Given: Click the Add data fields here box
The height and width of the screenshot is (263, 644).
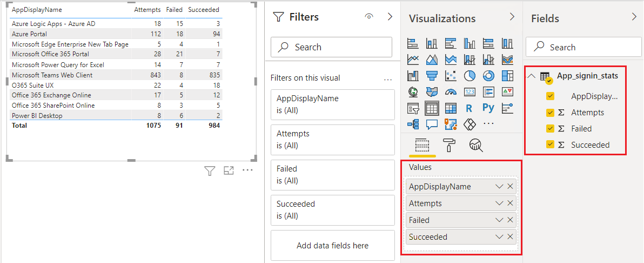Looking at the screenshot, I should (x=333, y=246).
